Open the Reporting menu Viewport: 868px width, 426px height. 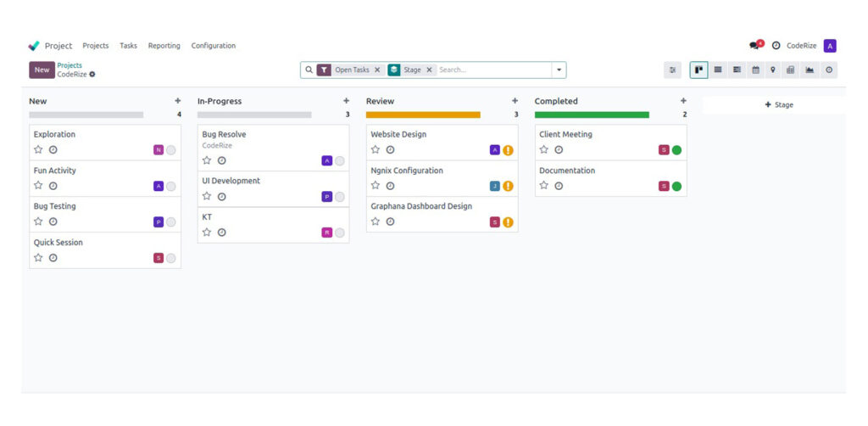[164, 46]
